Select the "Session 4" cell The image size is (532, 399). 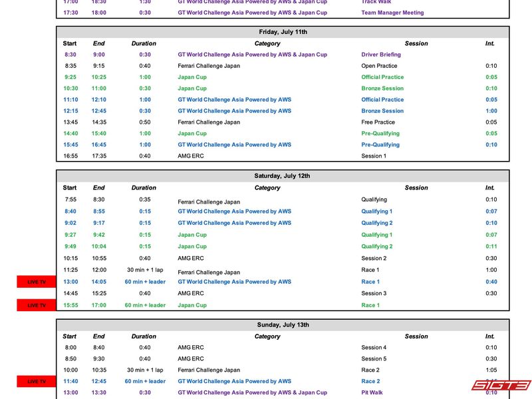point(374,347)
